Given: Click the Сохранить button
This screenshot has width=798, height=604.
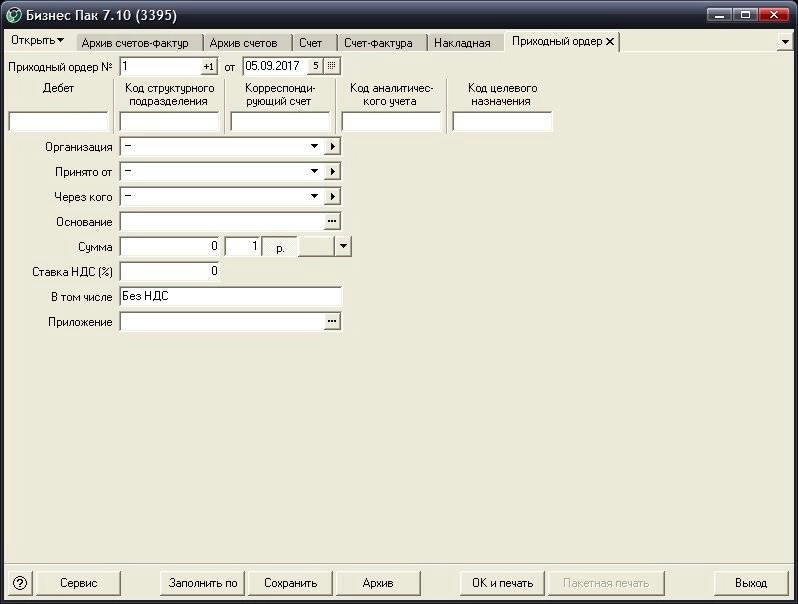Looking at the screenshot, I should coord(290,583).
